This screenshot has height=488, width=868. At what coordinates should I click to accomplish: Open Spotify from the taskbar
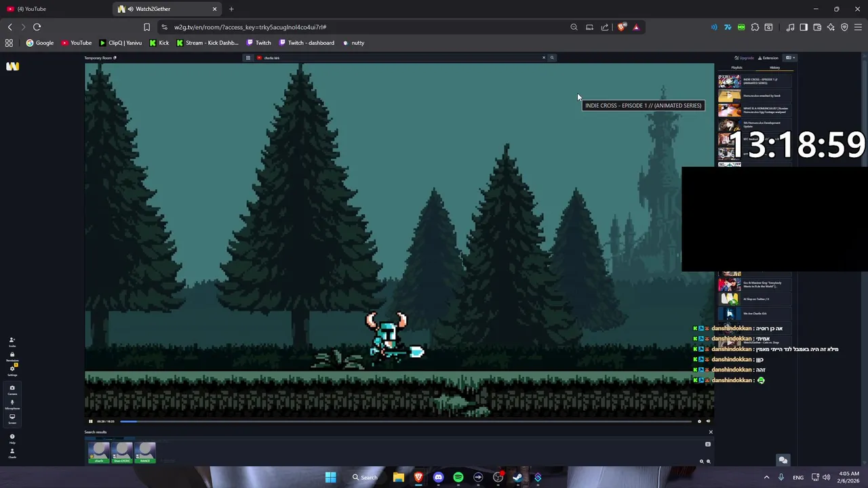(458, 477)
